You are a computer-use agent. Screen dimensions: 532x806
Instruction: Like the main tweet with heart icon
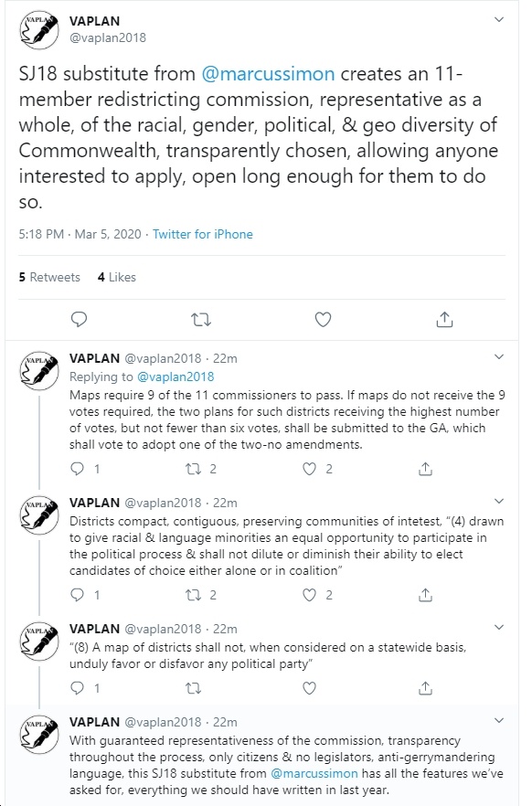(x=323, y=320)
